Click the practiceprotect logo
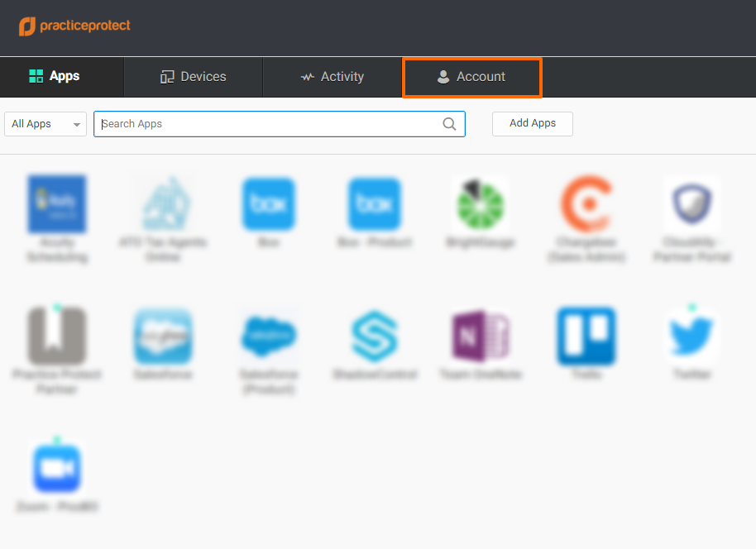756x549 pixels. point(74,26)
